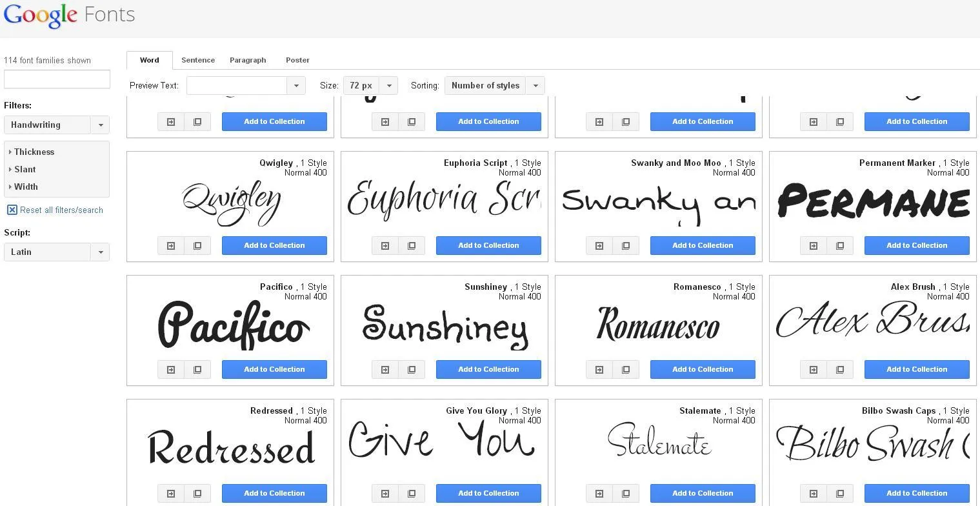The image size is (980, 506).
Task: Switch to the Paragraph tab
Action: click(x=248, y=60)
